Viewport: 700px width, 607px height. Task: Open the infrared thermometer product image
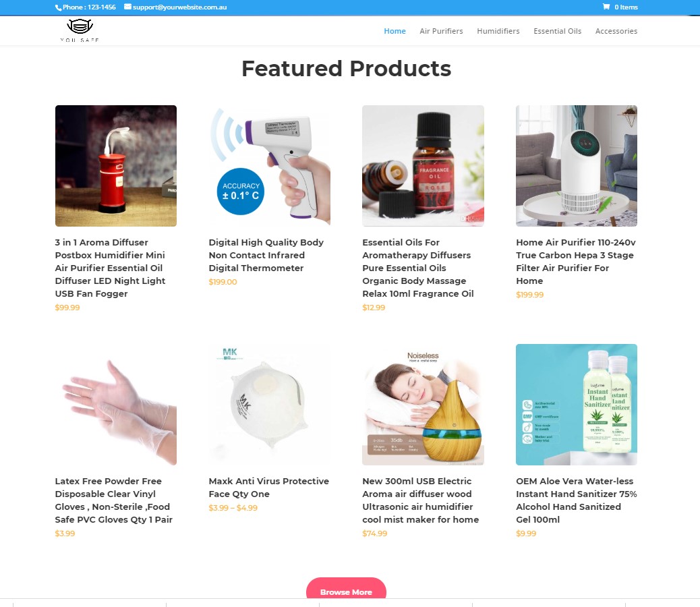coord(270,166)
